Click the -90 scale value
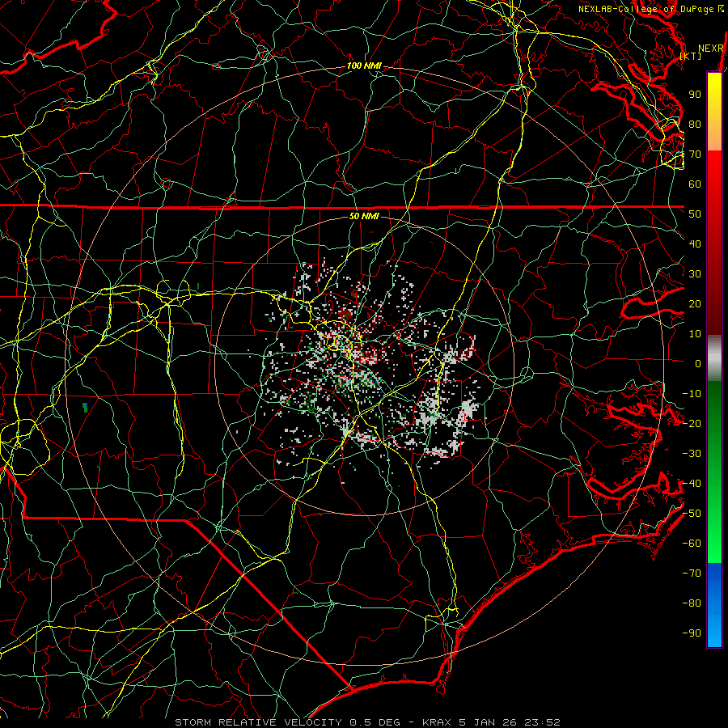This screenshot has width=728, height=728. point(692,633)
